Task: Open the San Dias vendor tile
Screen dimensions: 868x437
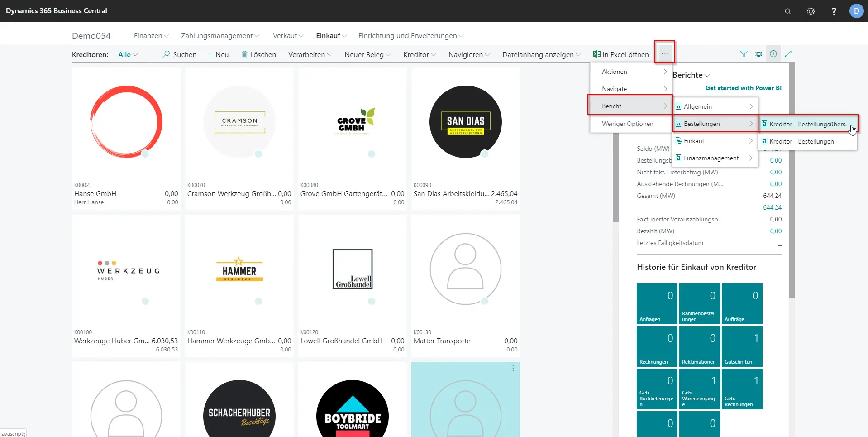Action: pyautogui.click(x=466, y=139)
